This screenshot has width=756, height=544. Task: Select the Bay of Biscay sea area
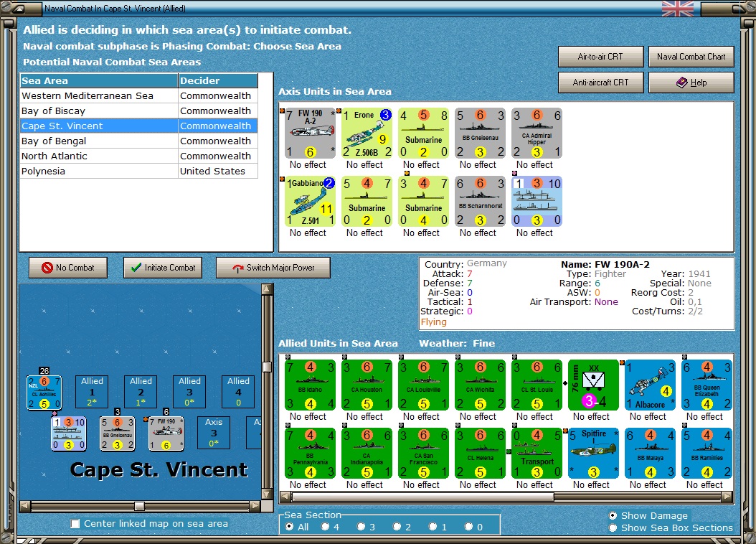[139, 111]
